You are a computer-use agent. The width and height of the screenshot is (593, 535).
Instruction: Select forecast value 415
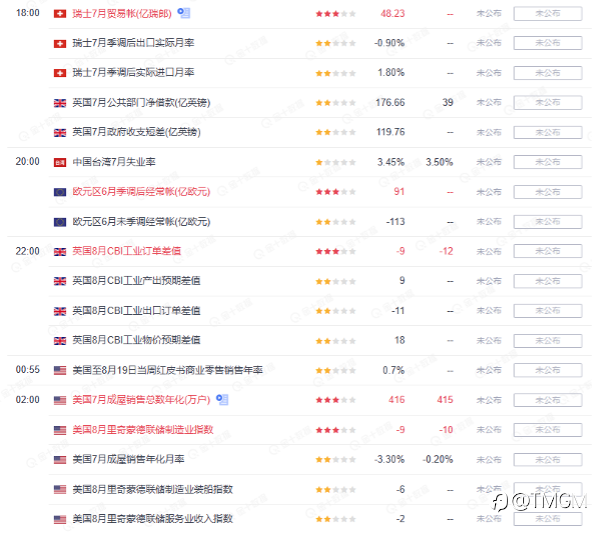click(x=445, y=400)
